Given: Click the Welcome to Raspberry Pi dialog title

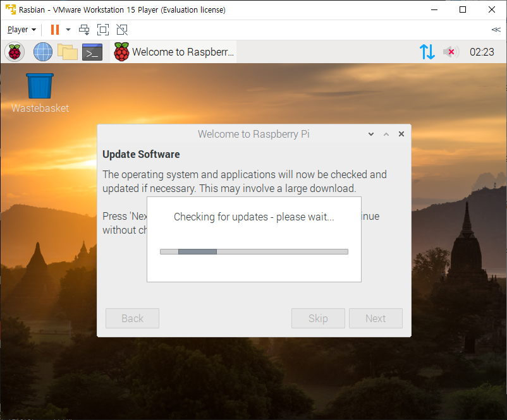Looking at the screenshot, I should [x=253, y=134].
